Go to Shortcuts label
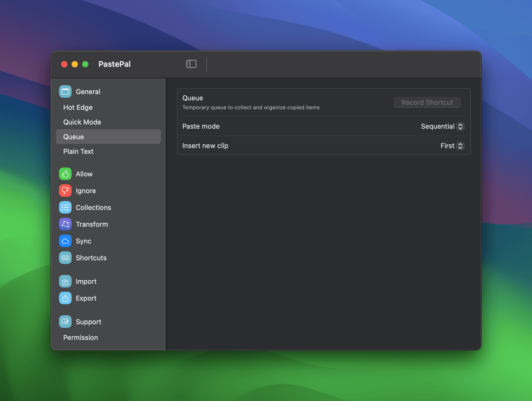The height and width of the screenshot is (401, 532). tap(91, 258)
